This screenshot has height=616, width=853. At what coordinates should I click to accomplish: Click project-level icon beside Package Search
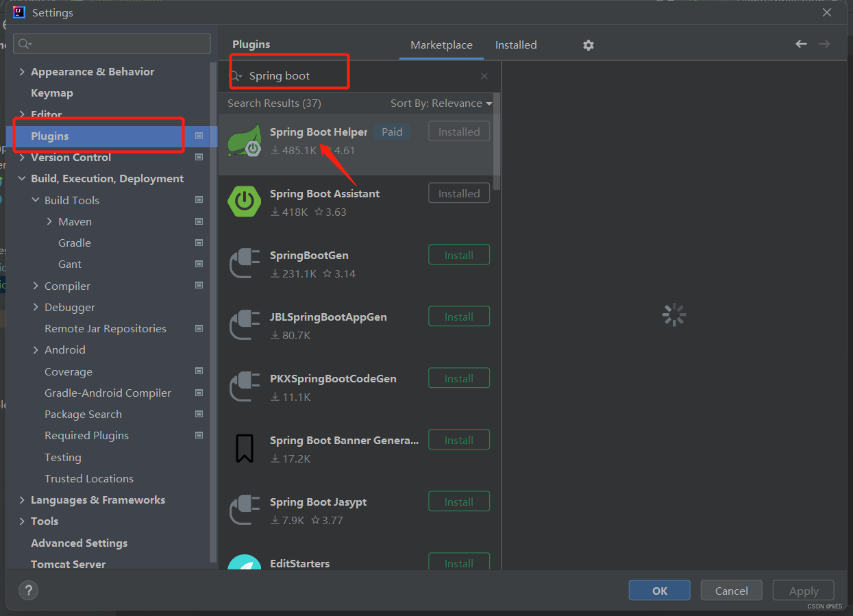[x=199, y=414]
